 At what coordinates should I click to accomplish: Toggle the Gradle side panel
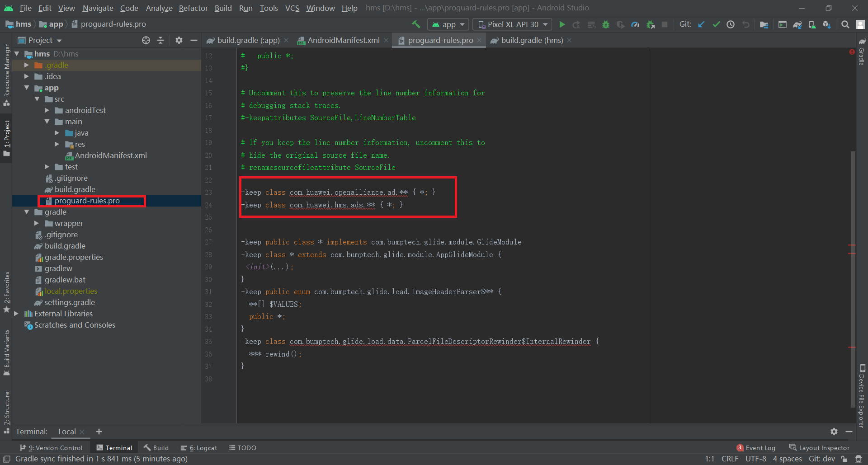862,52
